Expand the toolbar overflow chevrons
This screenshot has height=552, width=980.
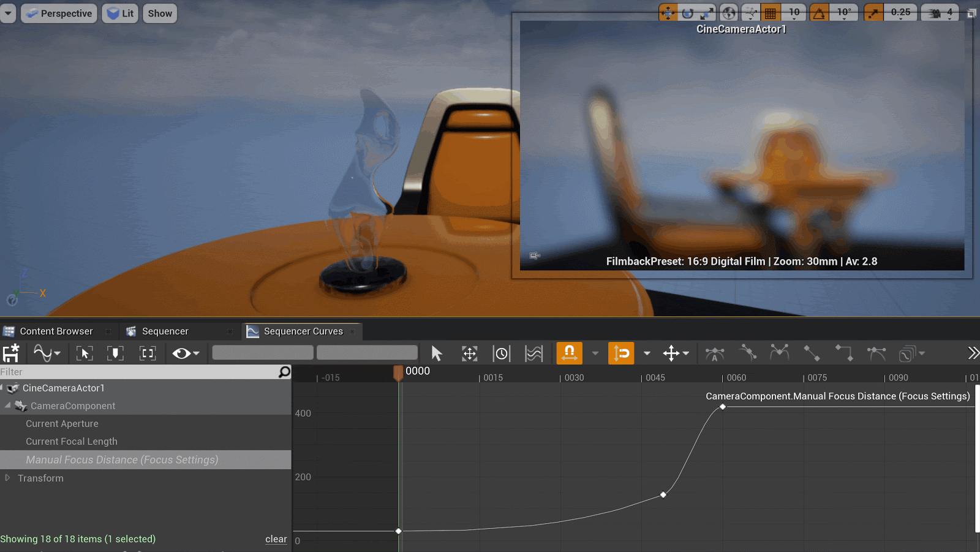tap(973, 353)
